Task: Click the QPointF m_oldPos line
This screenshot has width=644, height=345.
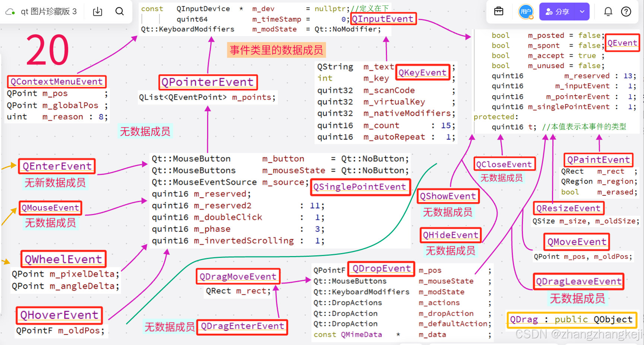Action: point(60,330)
